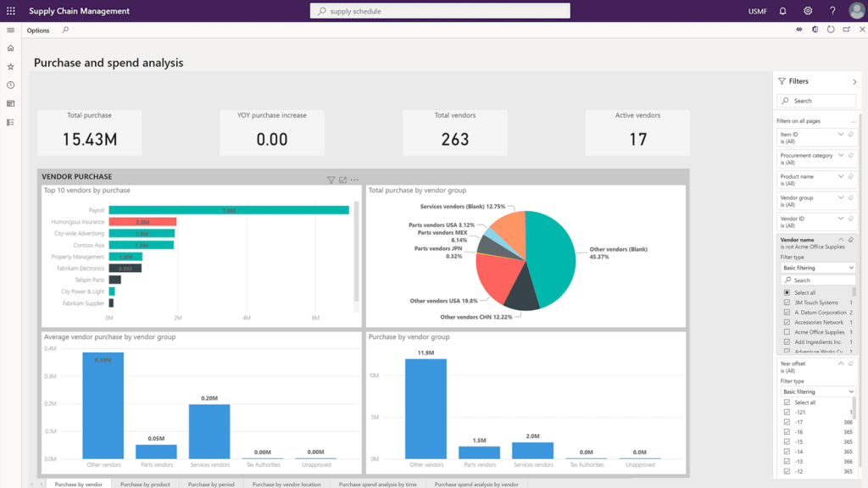Open Favorites star in left sidebar
This screenshot has width=868, height=488.
coord(10,67)
